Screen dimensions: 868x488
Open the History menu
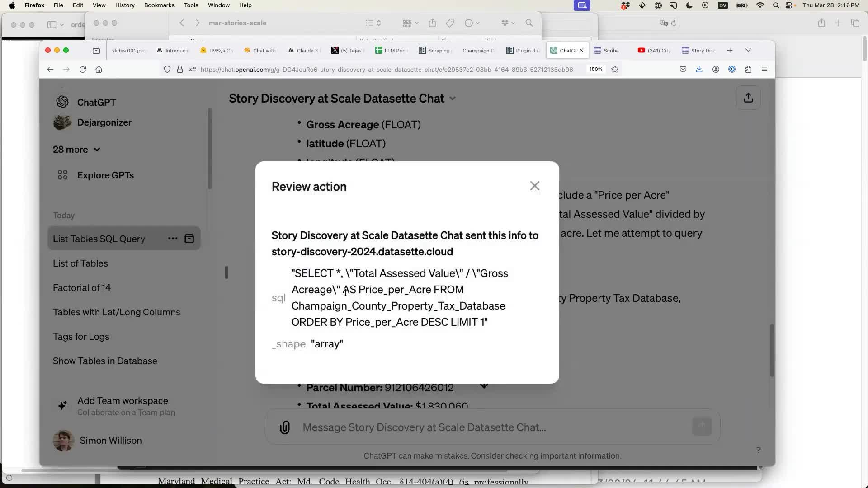coord(125,5)
